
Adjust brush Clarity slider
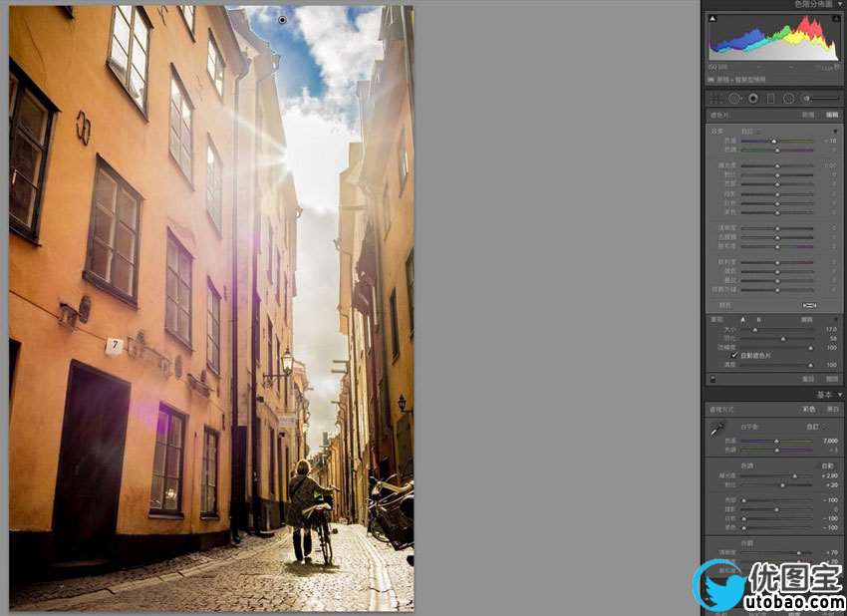coord(777,228)
